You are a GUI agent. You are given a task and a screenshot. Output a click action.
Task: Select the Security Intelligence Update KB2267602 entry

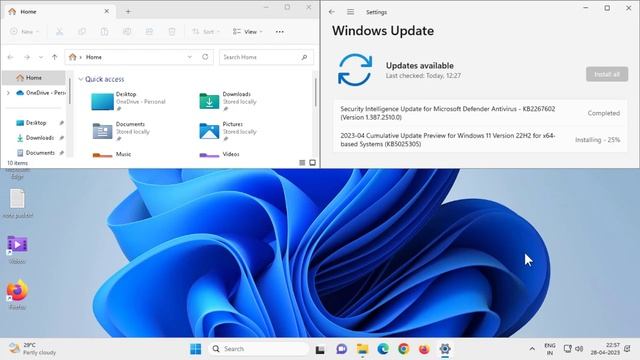pyautogui.click(x=480, y=113)
